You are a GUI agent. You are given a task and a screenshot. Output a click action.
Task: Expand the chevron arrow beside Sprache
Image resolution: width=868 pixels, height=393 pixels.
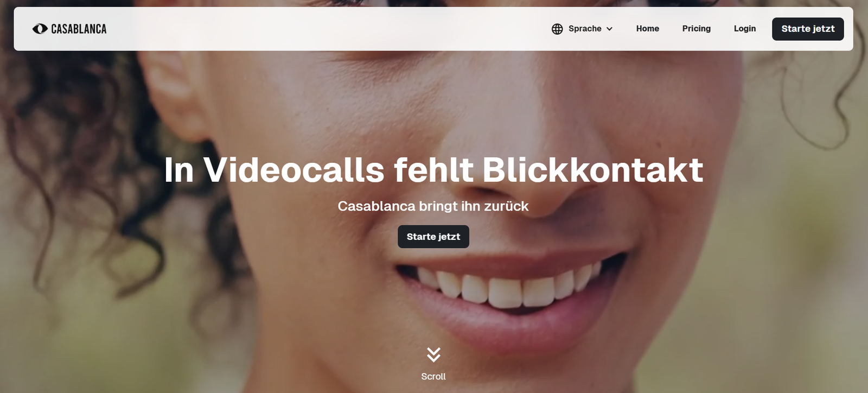click(x=609, y=29)
